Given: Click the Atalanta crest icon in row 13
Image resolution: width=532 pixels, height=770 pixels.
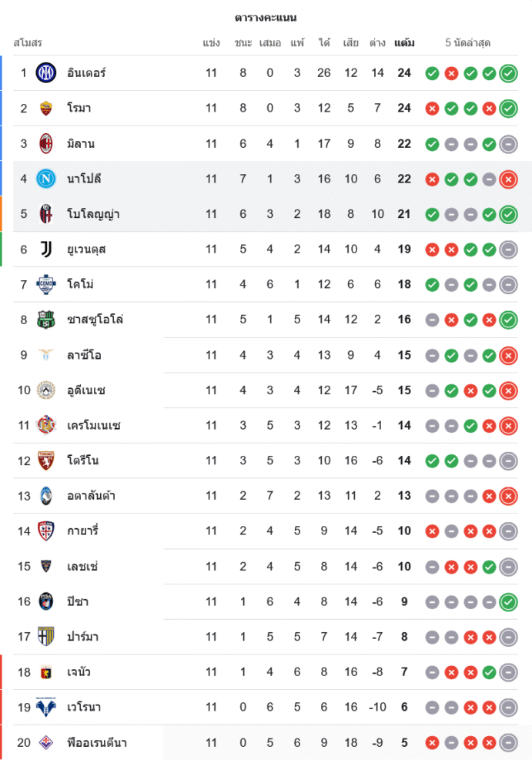Looking at the screenshot, I should (x=46, y=496).
